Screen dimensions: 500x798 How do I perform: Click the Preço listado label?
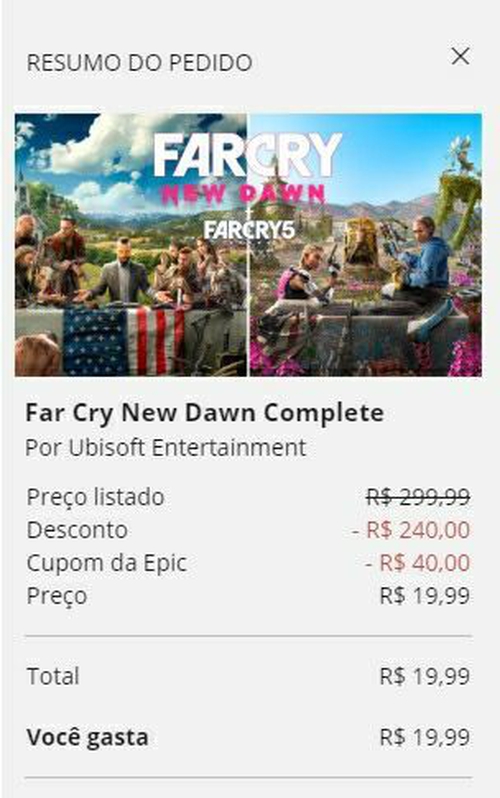(x=95, y=497)
